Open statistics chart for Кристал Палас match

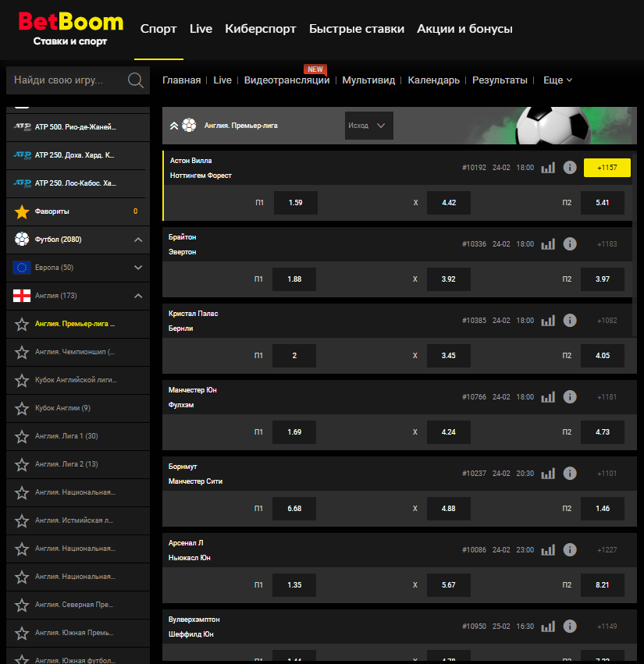point(548,321)
